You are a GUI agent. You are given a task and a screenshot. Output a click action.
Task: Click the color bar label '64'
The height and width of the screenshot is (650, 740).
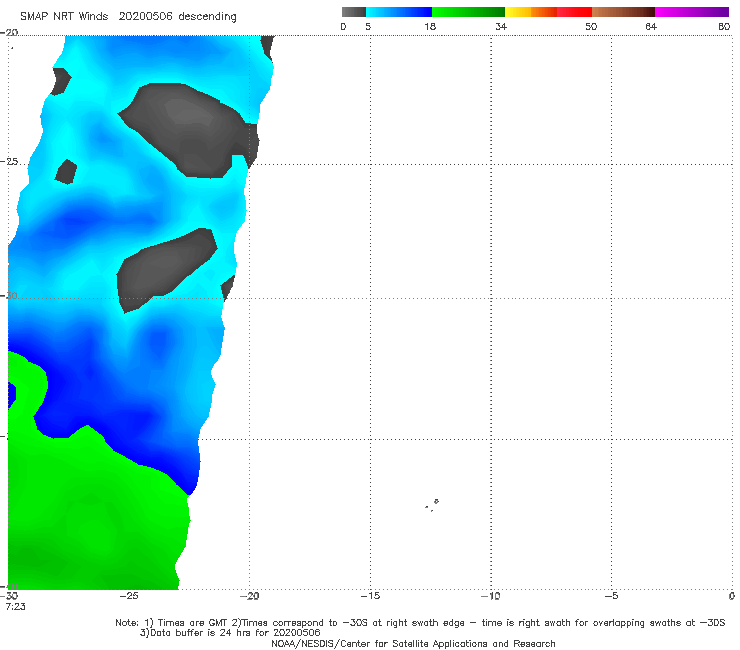point(651,27)
